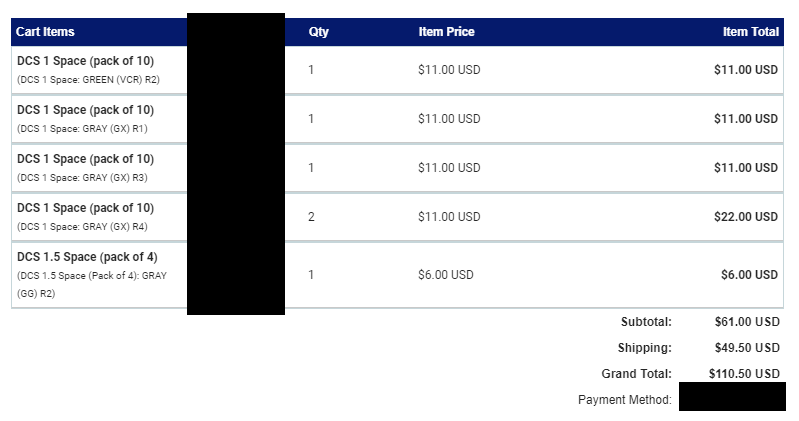Click GRAY (GG) R2 variant description
The height and width of the screenshot is (421, 799).
point(92,284)
